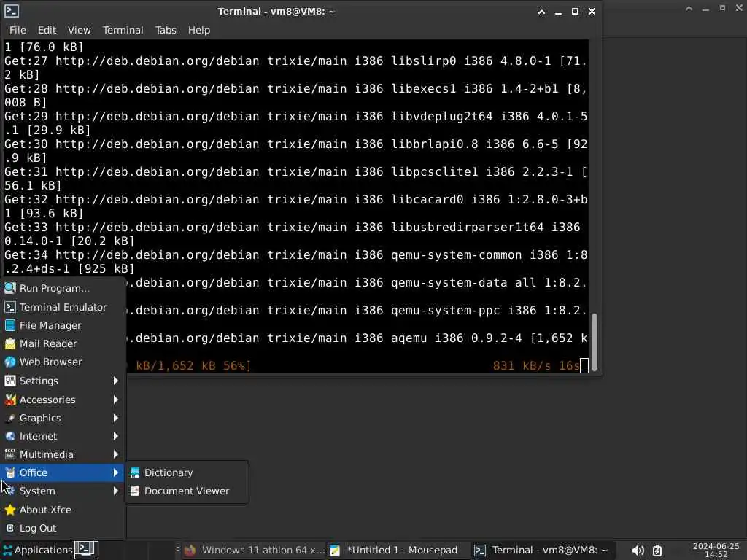
Task: Open the File Manager icon
Action: coord(10,325)
